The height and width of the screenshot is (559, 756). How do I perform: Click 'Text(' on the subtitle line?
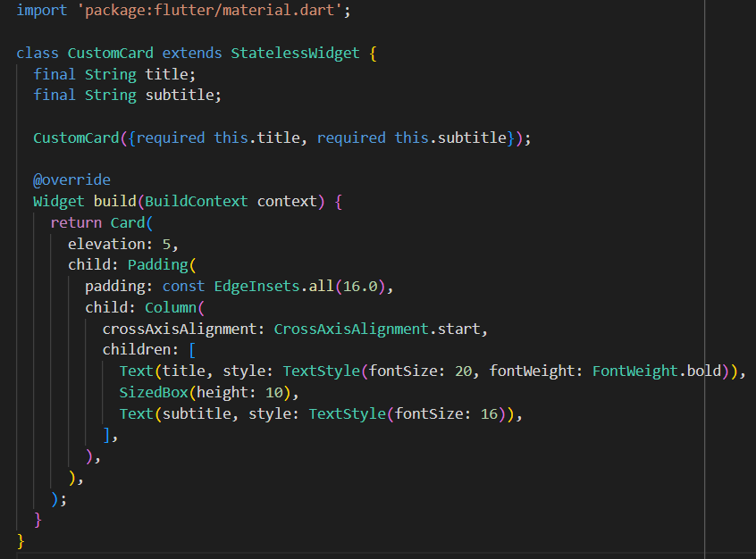pos(140,413)
